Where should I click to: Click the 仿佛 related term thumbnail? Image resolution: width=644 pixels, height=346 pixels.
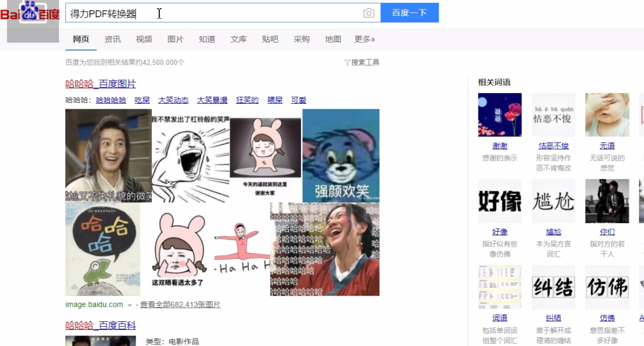tap(607, 287)
